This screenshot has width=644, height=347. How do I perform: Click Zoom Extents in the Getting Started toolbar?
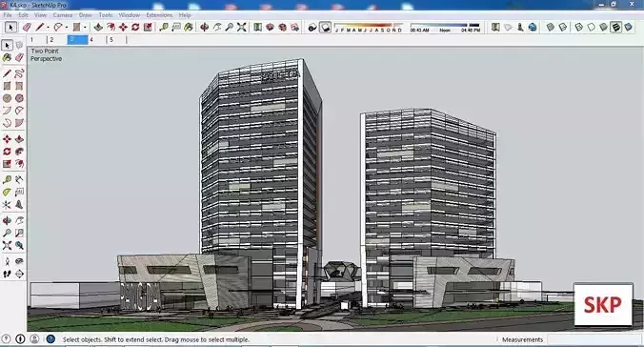point(242,27)
